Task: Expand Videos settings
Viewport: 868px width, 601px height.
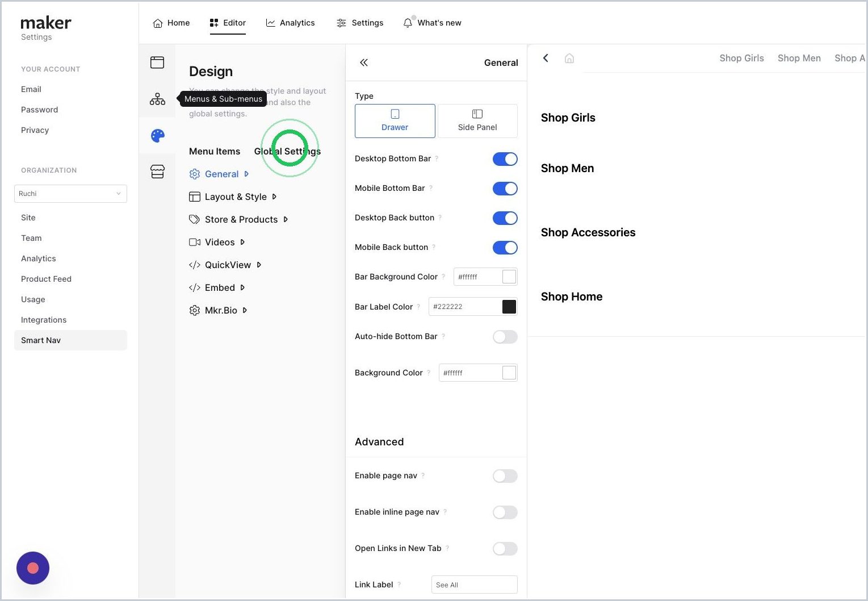Action: [x=217, y=242]
